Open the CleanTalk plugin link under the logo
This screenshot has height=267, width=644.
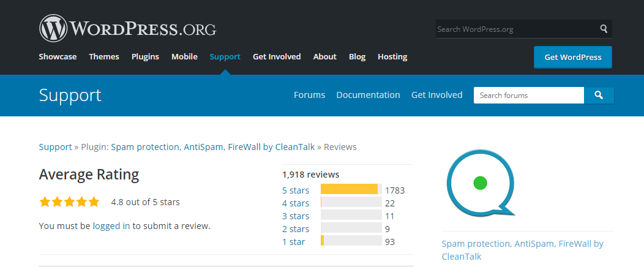(522, 250)
